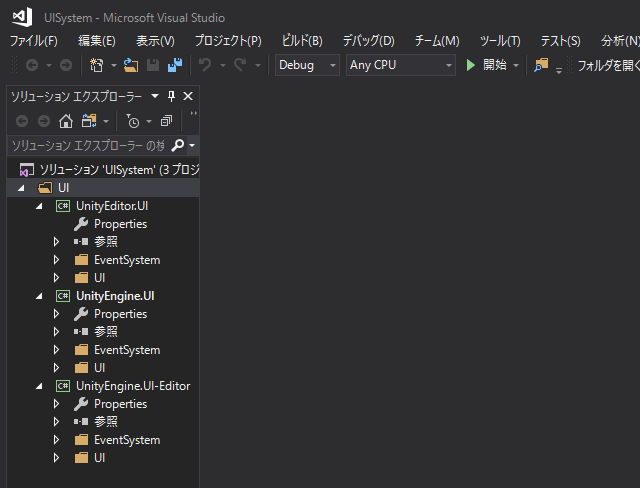Click the Undo toolbar icon
The height and width of the screenshot is (488, 640).
click(x=205, y=65)
